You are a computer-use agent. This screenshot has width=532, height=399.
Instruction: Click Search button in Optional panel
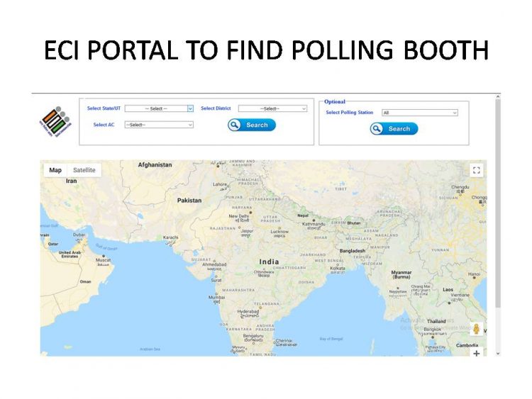pos(394,129)
